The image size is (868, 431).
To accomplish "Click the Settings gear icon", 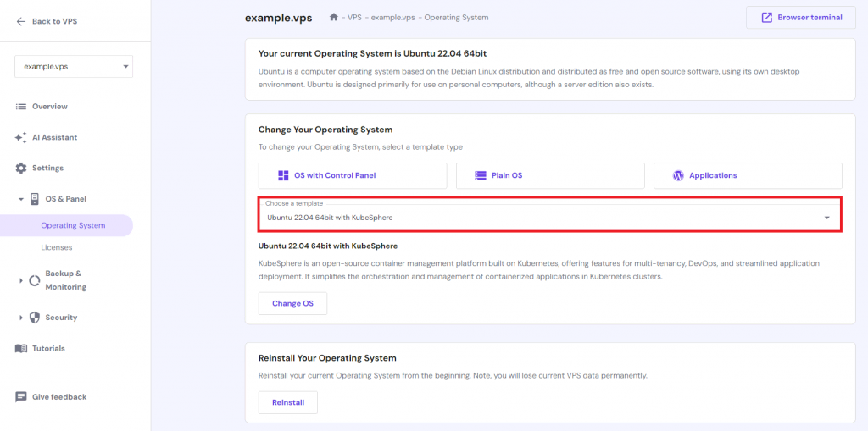I will click(x=21, y=168).
